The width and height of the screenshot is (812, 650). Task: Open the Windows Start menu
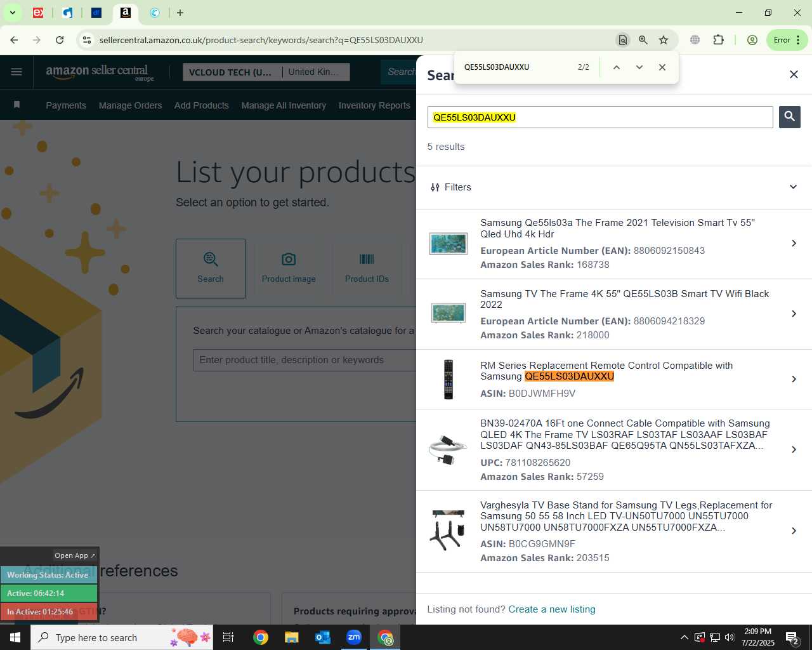point(15,637)
